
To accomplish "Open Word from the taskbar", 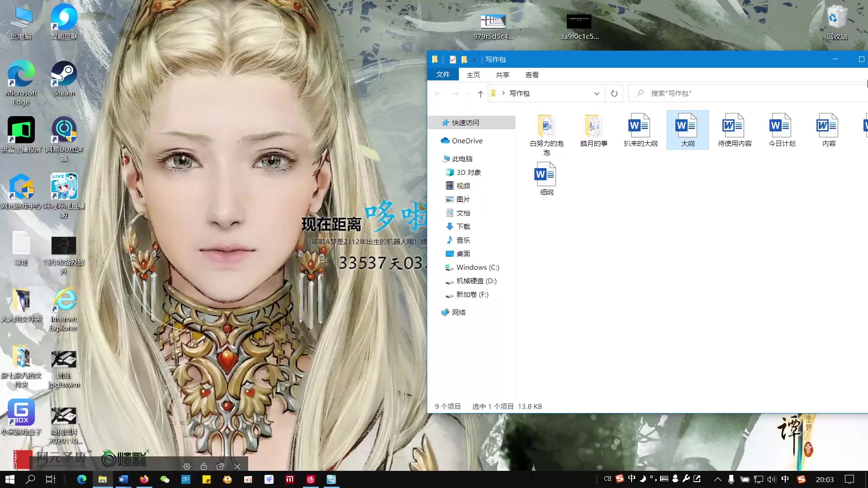I will 123,479.
